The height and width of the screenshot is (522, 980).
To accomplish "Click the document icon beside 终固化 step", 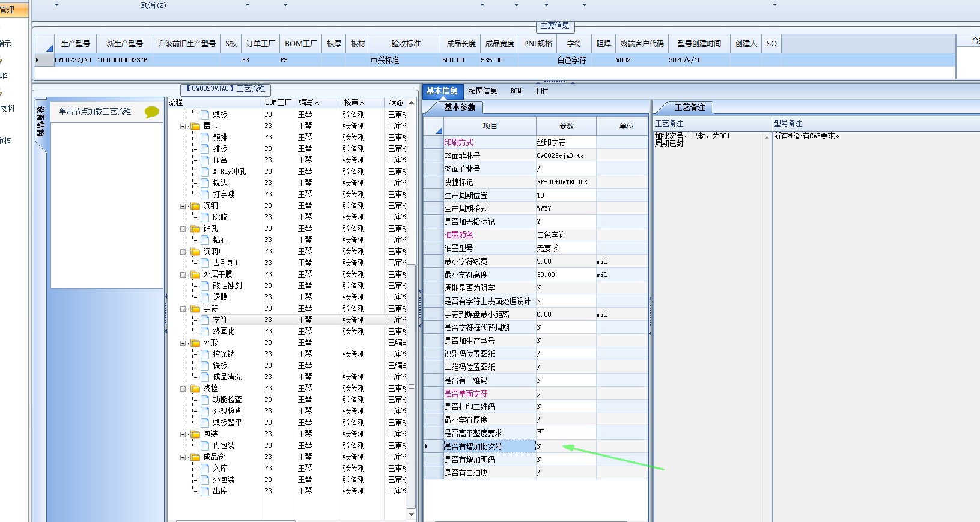I will point(205,331).
